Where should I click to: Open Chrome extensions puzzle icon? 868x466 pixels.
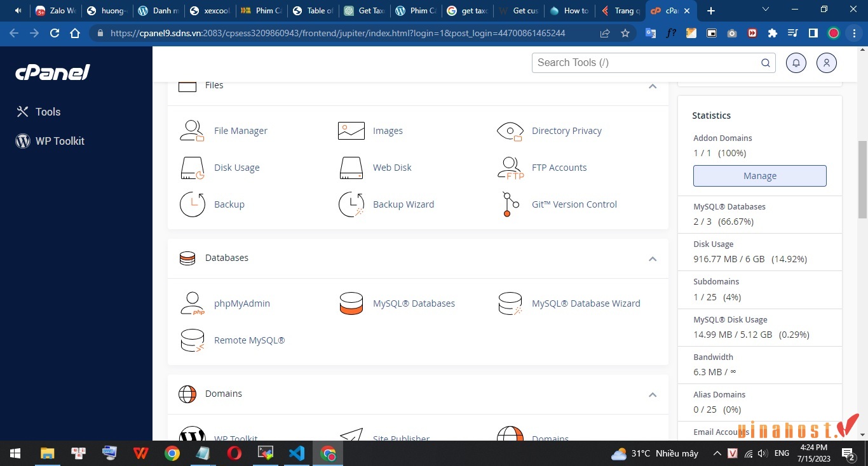(x=773, y=33)
